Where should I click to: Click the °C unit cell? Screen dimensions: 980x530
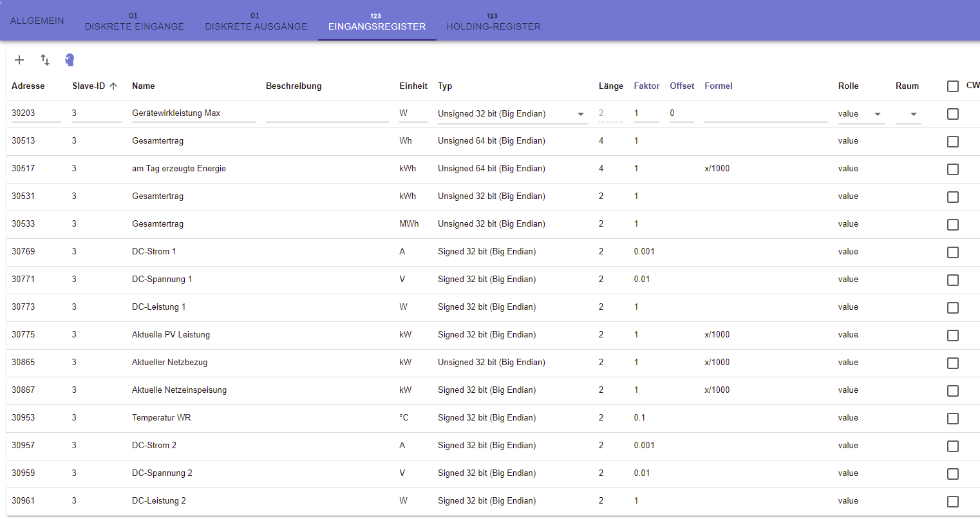(404, 418)
